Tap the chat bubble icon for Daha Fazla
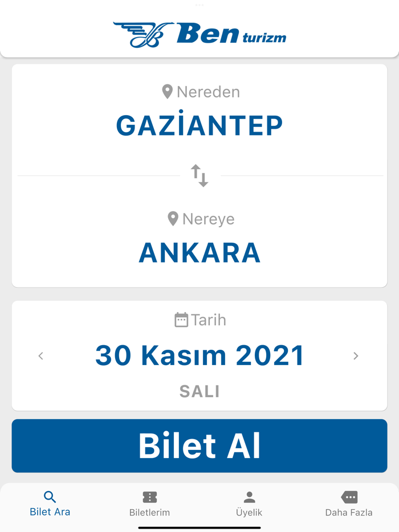The width and height of the screenshot is (399, 532). coord(349,496)
